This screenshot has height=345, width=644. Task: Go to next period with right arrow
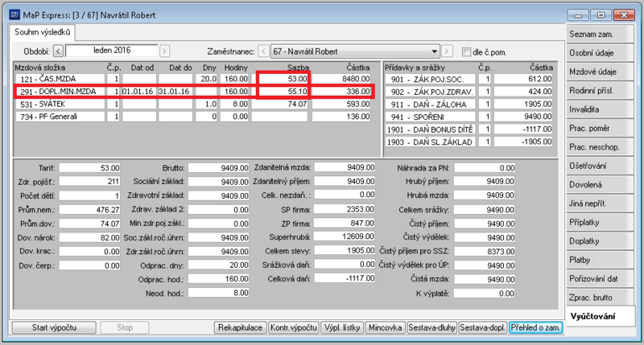pos(164,51)
